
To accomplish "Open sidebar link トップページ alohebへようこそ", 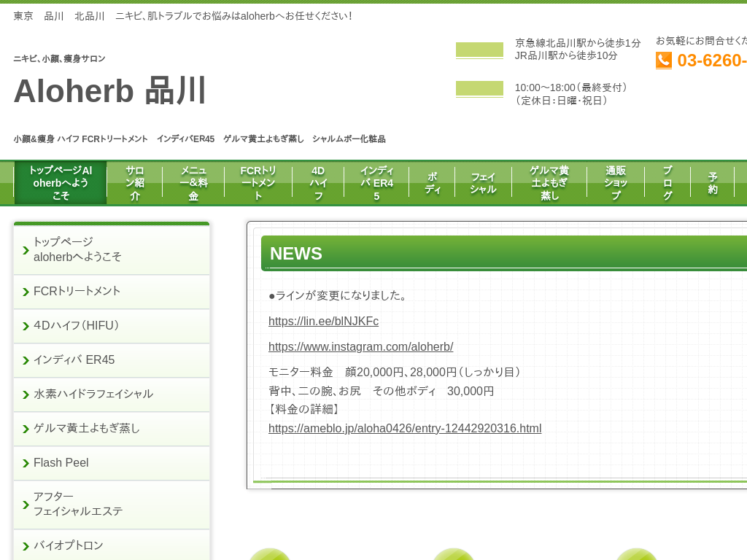I will 112,249.
